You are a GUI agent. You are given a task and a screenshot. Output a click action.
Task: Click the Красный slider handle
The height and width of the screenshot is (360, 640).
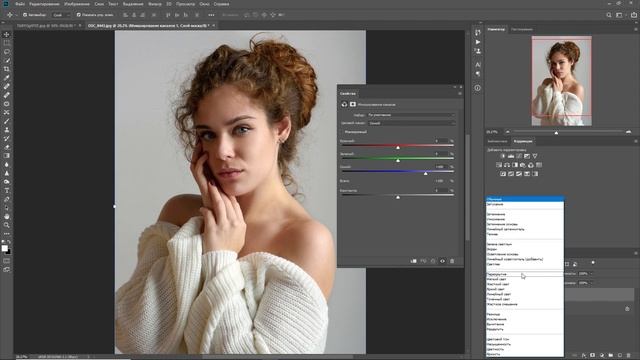pyautogui.click(x=398, y=147)
